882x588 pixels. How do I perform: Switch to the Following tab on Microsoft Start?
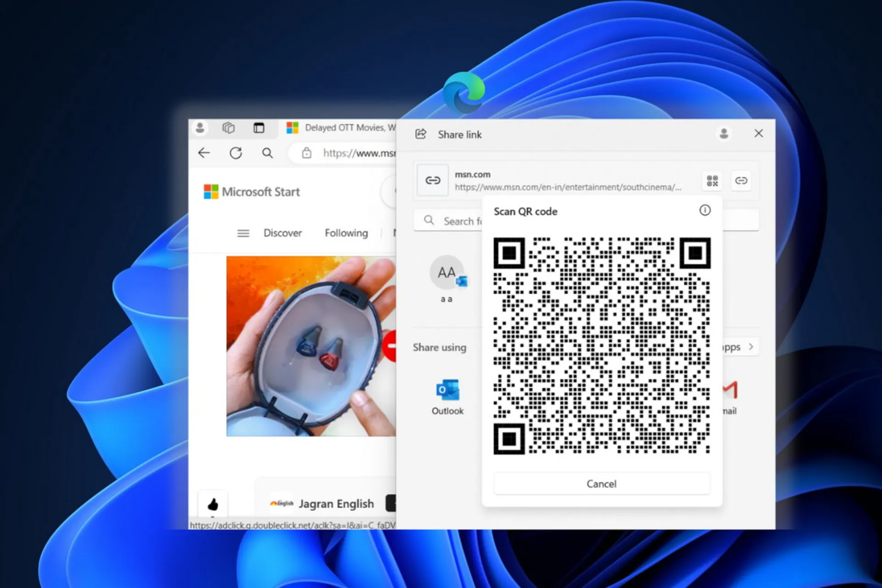(x=345, y=233)
